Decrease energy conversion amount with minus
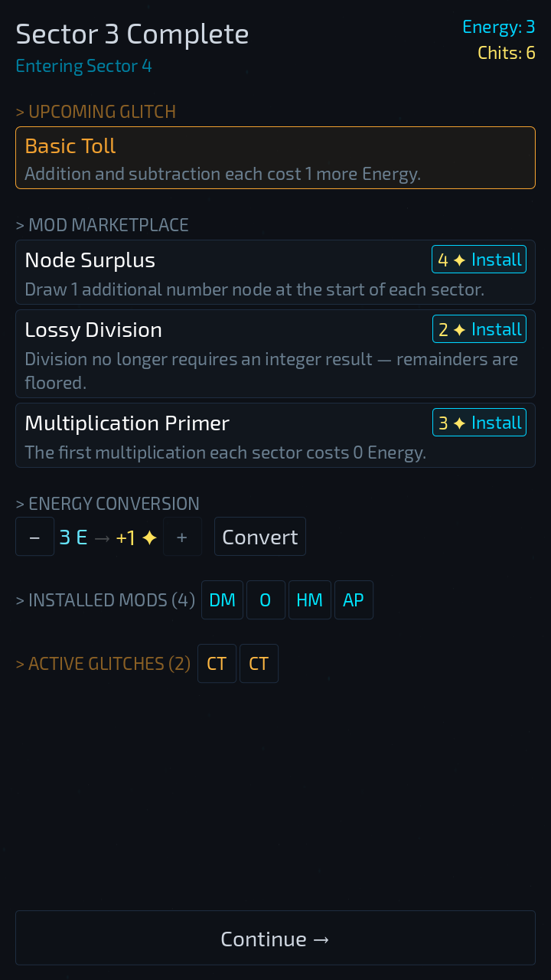551x980 pixels. 34,537
